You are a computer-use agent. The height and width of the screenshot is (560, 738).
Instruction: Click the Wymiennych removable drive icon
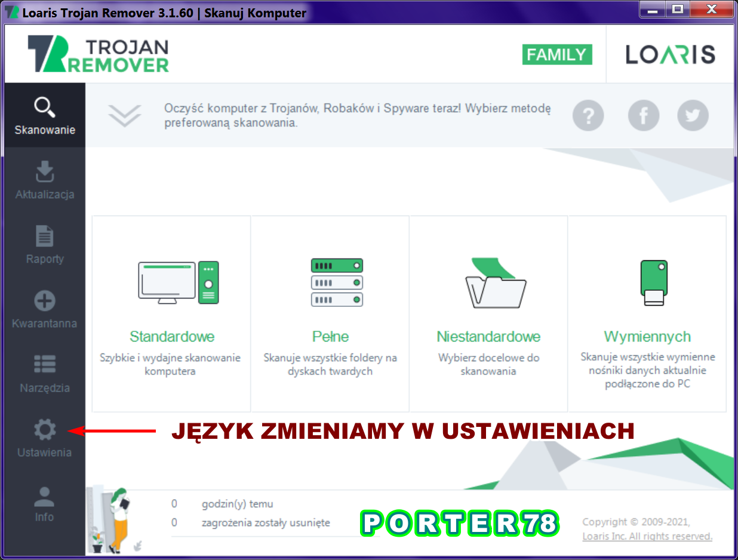coord(654,282)
